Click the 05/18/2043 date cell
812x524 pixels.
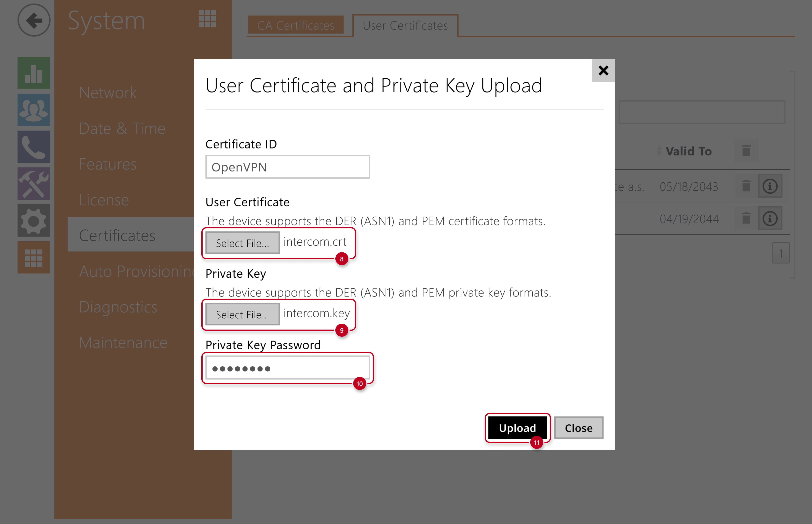point(689,187)
